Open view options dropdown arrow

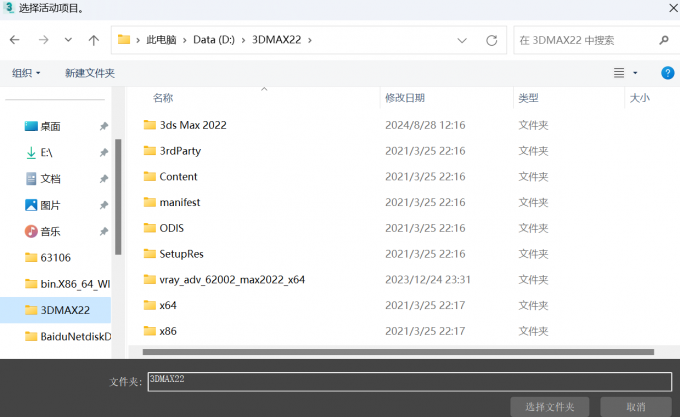coord(635,73)
